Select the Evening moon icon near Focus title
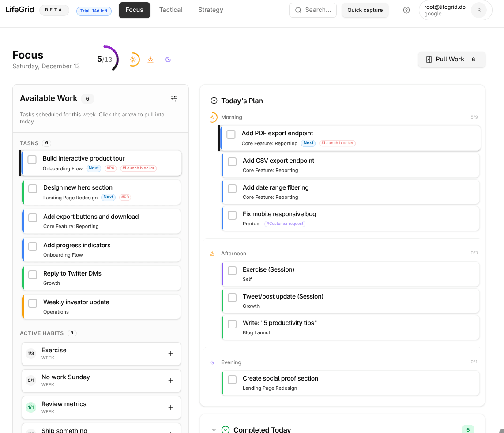 168,59
